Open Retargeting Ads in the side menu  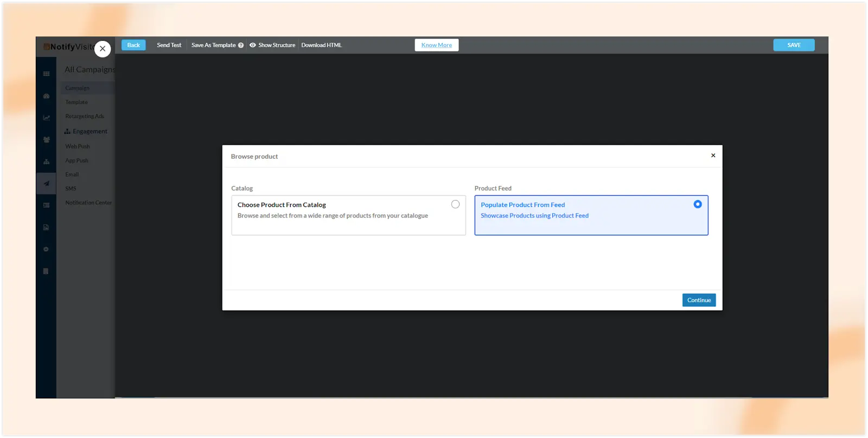(85, 117)
